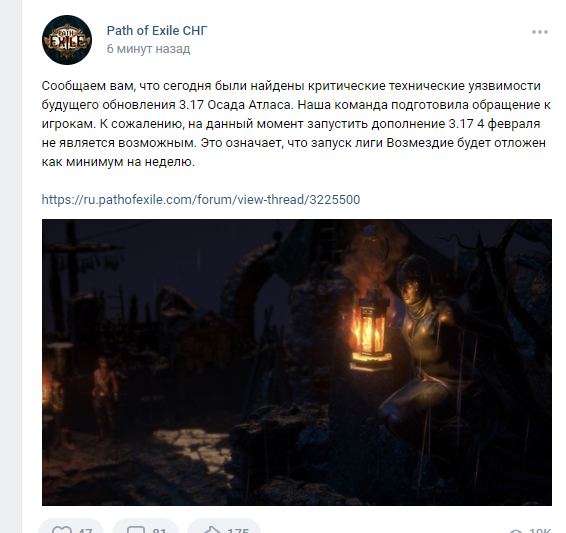Open the post via '6 минут назад' timestamp
The width and height of the screenshot is (566, 533).
(148, 49)
